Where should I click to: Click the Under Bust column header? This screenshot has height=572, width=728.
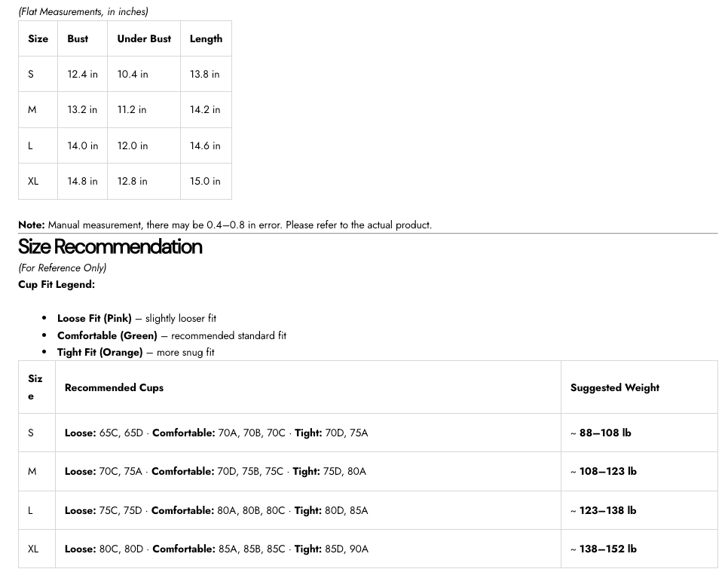144,38
